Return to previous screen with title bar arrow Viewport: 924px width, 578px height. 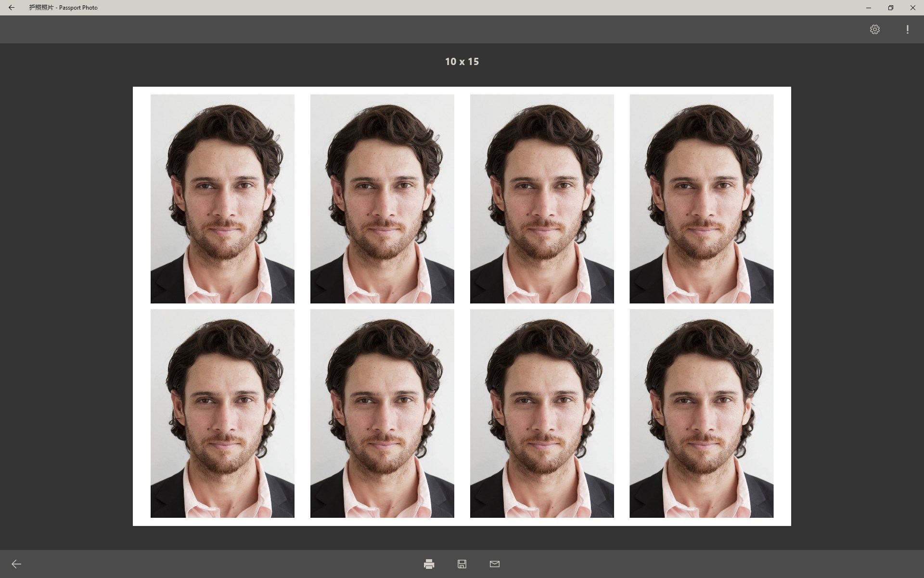pos(12,8)
